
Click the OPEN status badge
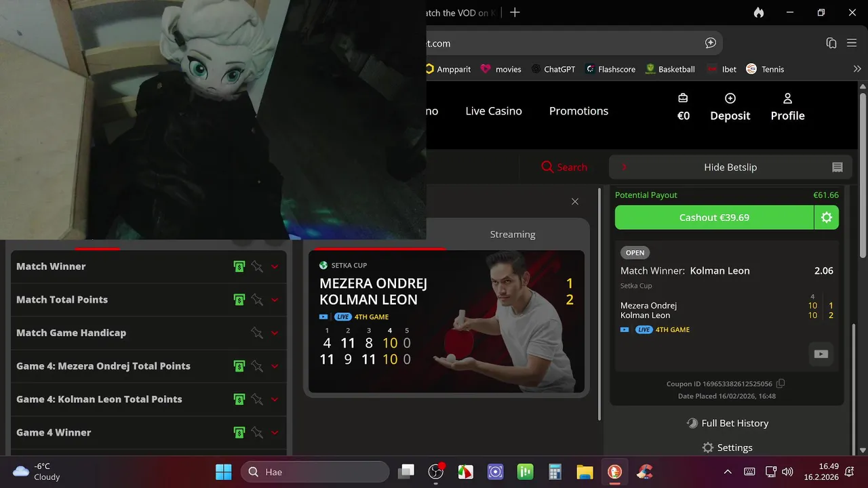click(635, 252)
